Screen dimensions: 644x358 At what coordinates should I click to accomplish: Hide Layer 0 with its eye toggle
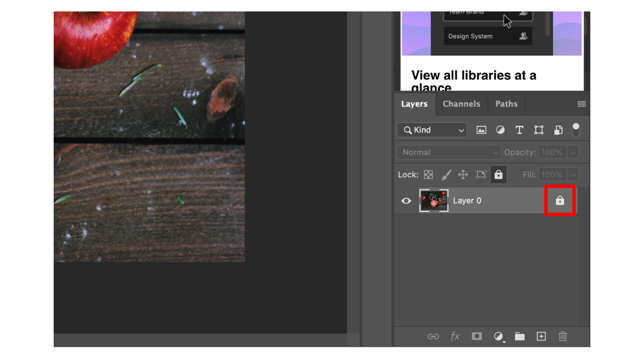click(406, 200)
